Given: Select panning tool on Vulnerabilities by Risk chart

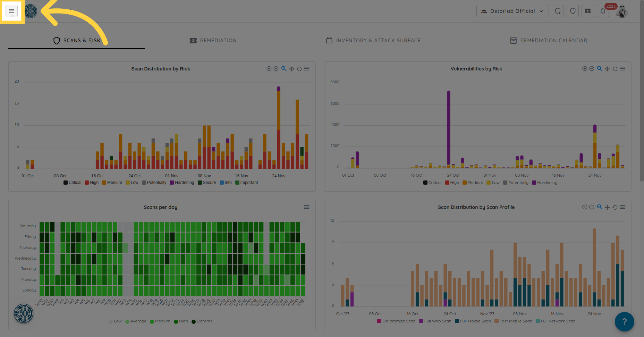Looking at the screenshot, I should 607,69.
